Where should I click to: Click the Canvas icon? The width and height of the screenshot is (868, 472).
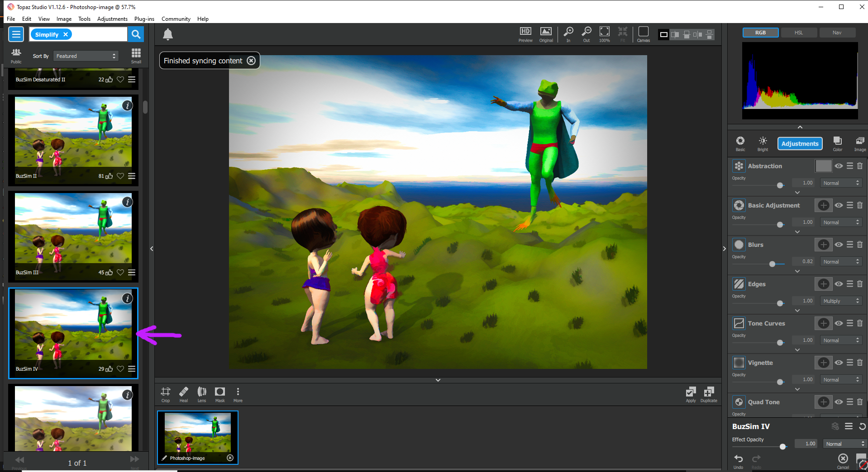pyautogui.click(x=644, y=34)
